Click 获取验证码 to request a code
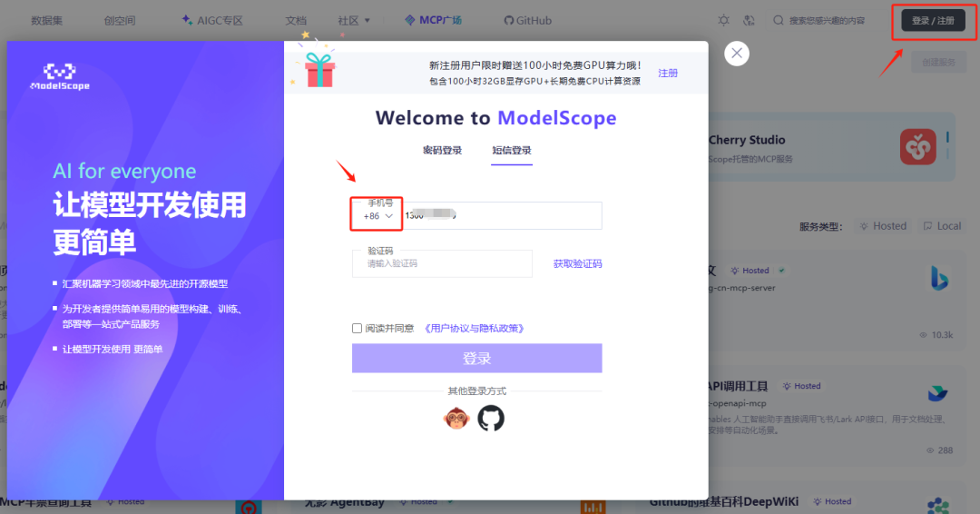The height and width of the screenshot is (514, 980). pos(577,264)
